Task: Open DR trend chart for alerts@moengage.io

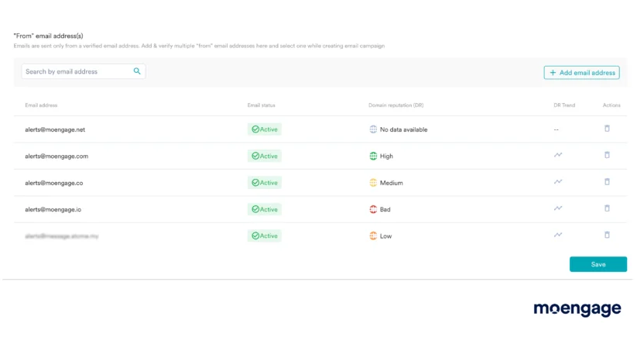Action: 558,208
